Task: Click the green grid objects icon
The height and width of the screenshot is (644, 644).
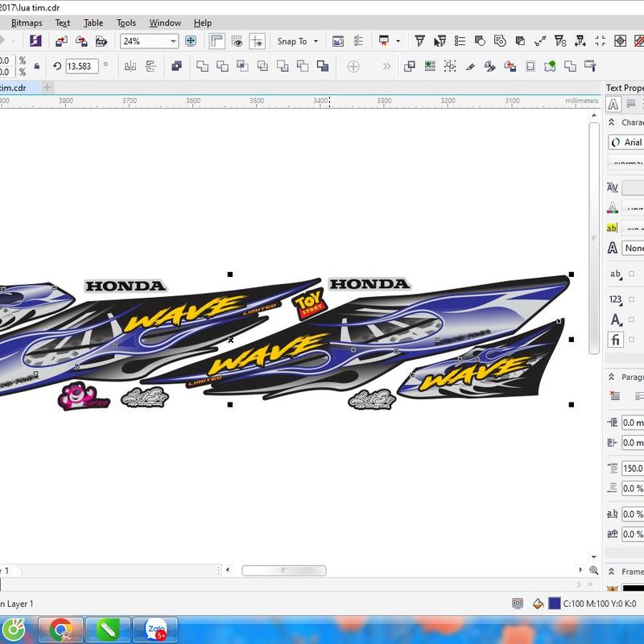Action: (x=430, y=66)
